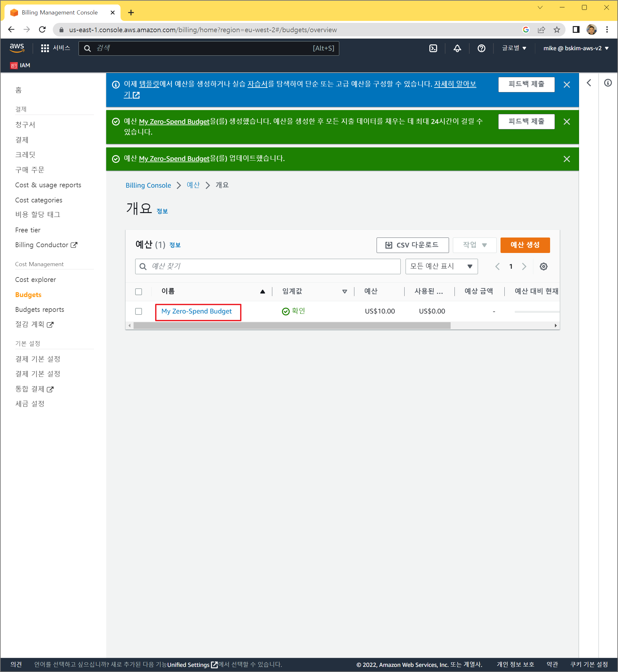Launch the CloudShell terminal icon

(433, 48)
